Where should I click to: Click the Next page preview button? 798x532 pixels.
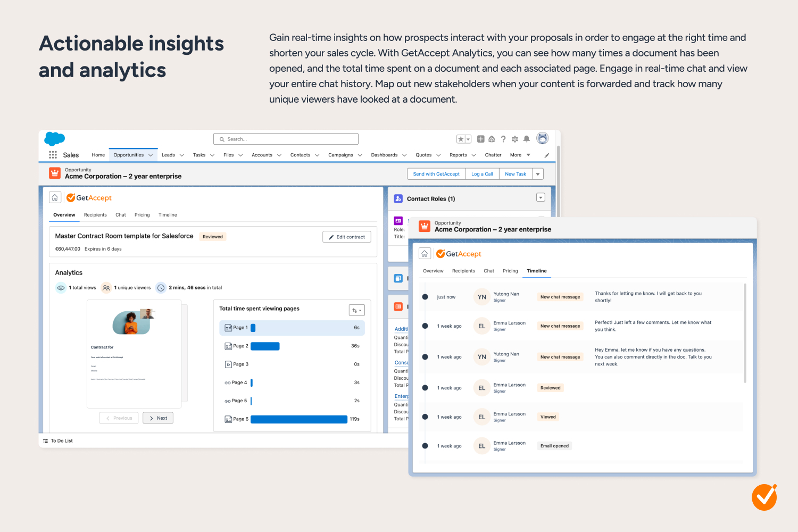(x=158, y=418)
